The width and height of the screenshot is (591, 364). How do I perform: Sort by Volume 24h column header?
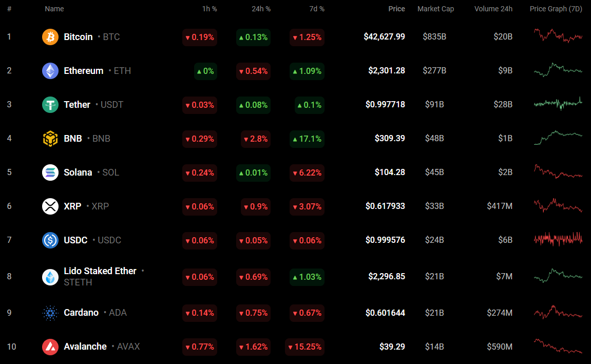493,9
